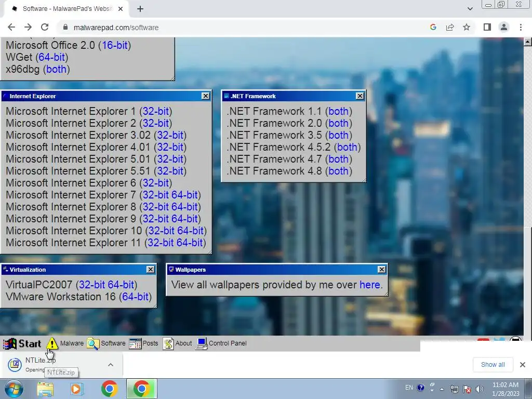Open the Posts calendar icon

coord(135,343)
